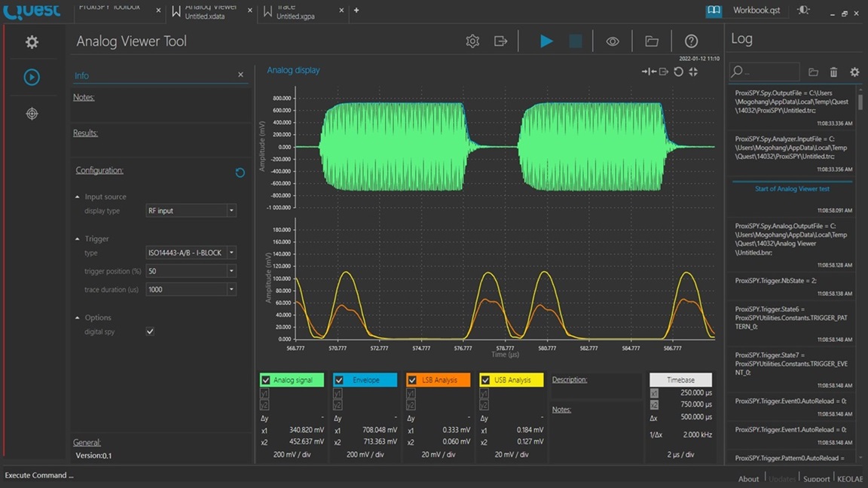Click the eye view icon in toolbar
The height and width of the screenshot is (488, 868).
tap(613, 41)
